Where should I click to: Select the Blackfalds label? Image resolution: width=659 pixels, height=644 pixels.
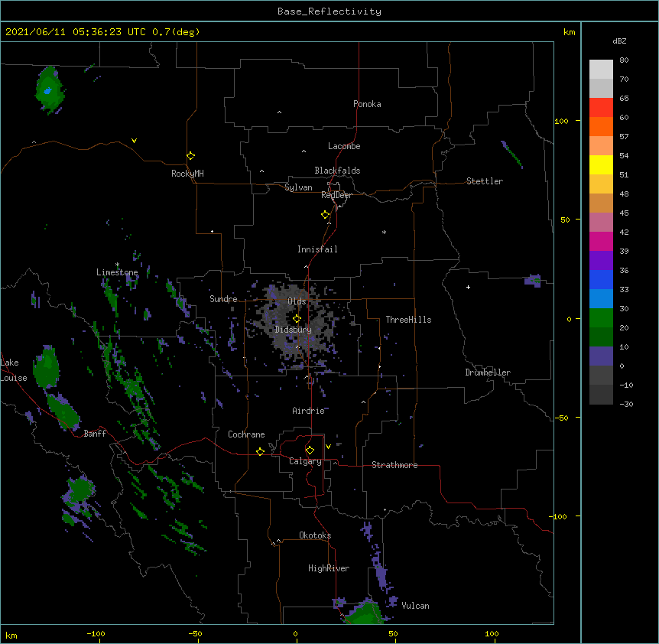pyautogui.click(x=337, y=171)
